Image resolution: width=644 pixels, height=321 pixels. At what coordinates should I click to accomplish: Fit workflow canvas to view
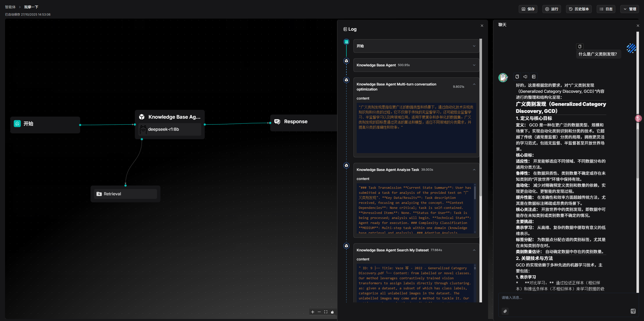[326, 312]
